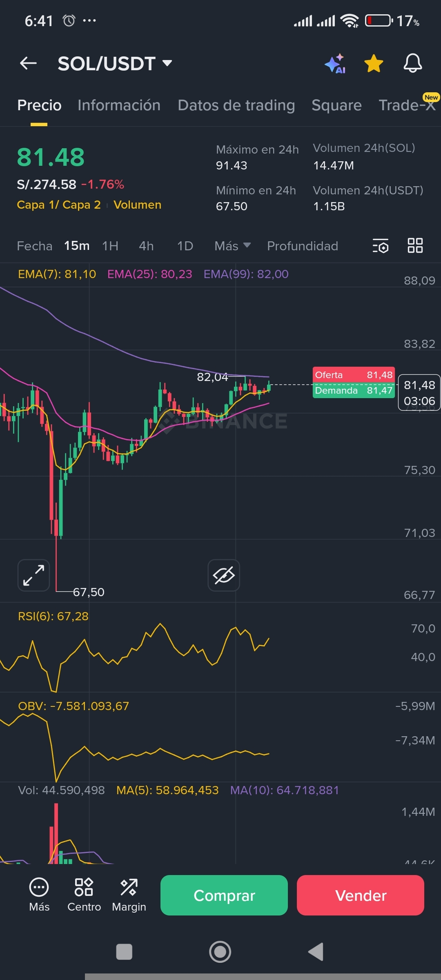
Task: Tap the EMA(99): 82,00 label
Action: click(x=246, y=274)
